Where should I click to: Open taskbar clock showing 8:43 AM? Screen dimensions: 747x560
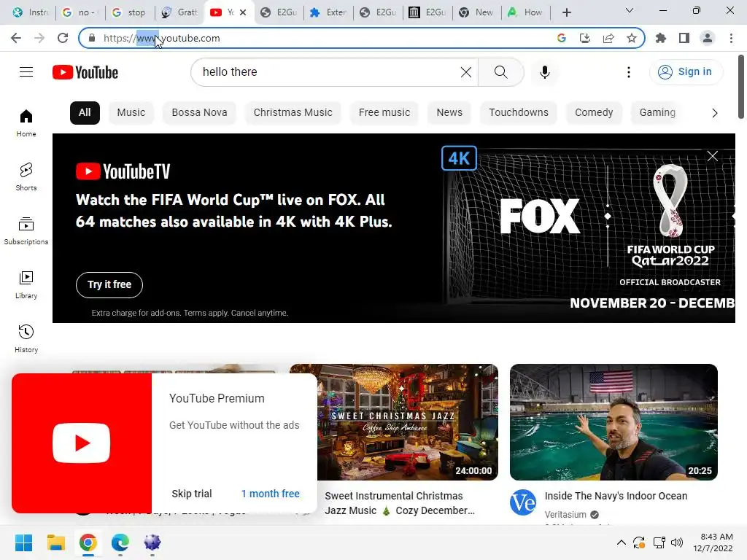pyautogui.click(x=713, y=542)
